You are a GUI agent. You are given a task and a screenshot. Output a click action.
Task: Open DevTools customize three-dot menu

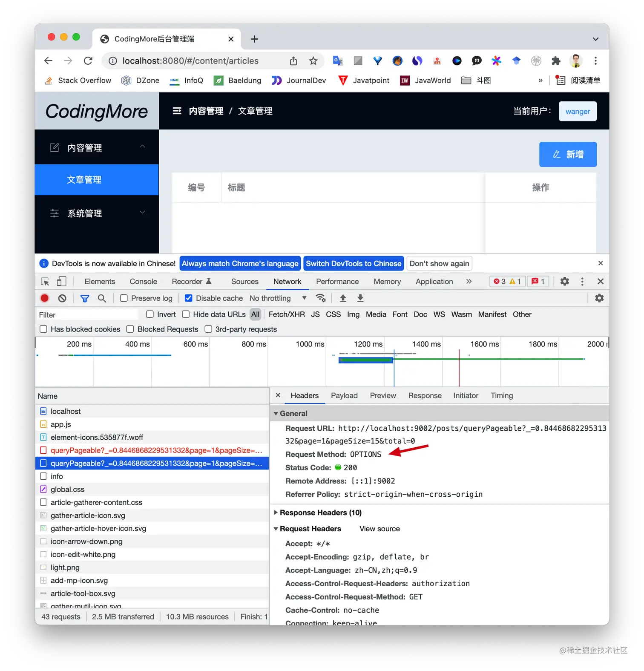click(x=582, y=282)
